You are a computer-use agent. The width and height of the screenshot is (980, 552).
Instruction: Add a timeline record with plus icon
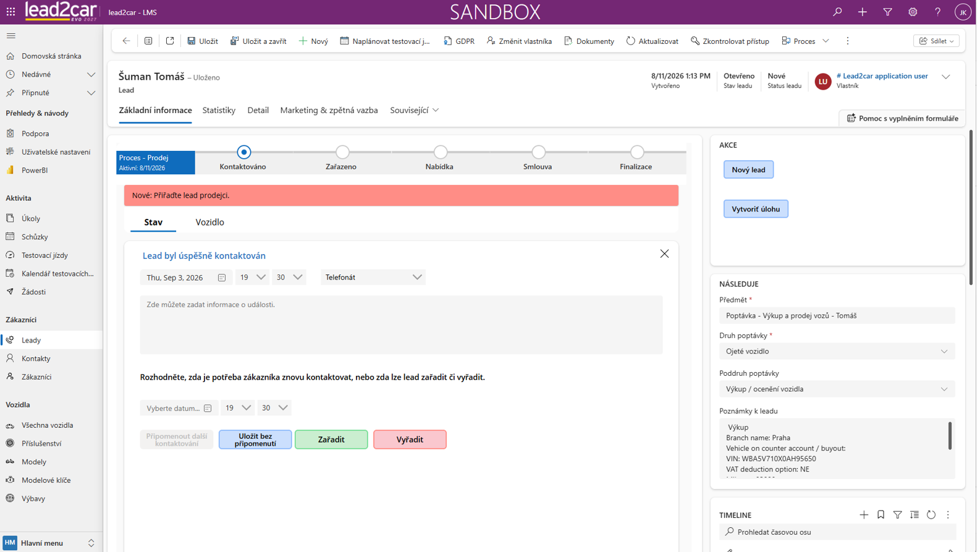(x=864, y=515)
